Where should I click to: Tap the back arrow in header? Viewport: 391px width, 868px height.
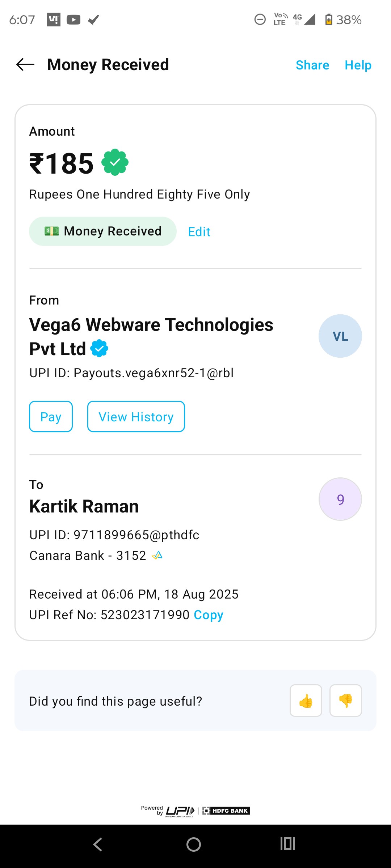click(x=25, y=65)
